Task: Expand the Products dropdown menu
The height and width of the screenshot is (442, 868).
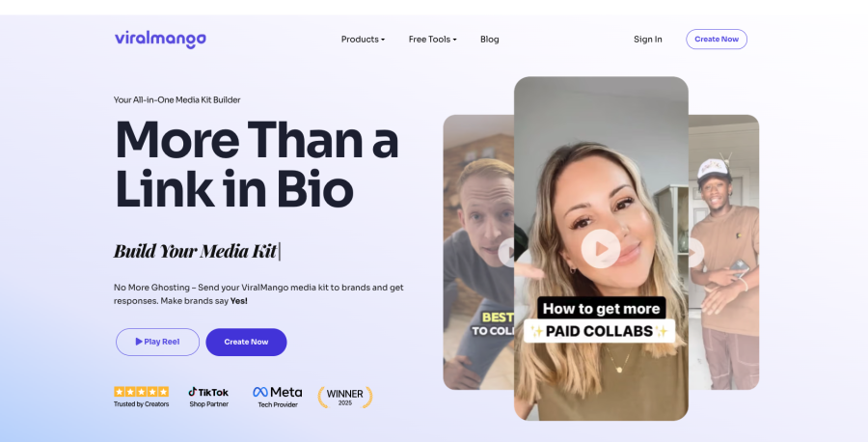Action: [x=363, y=40]
